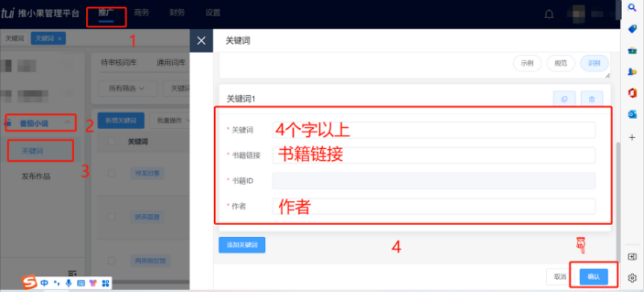Delete the 关键词1 block with the trash icon
This screenshot has height=292, width=644.
coord(592,99)
